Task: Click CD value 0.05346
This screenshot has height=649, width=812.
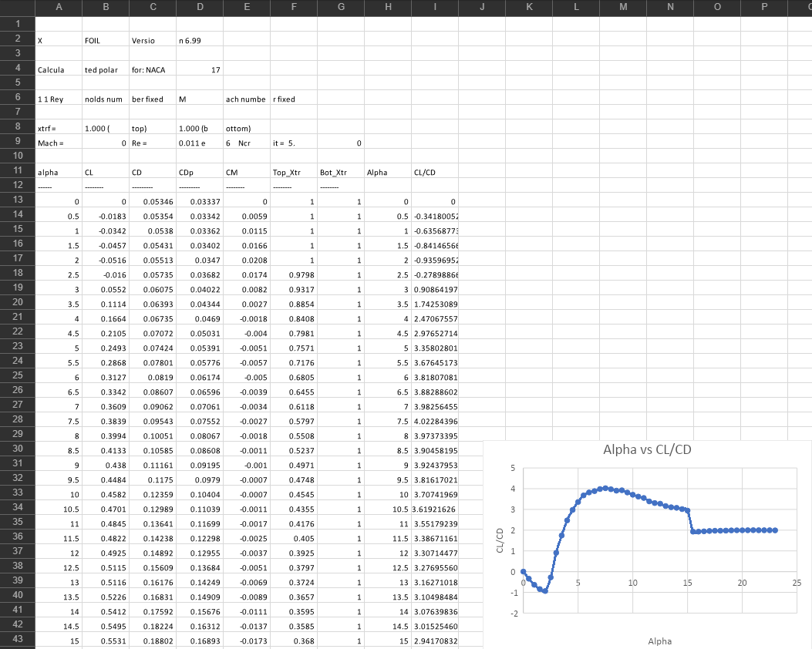Action: point(153,201)
